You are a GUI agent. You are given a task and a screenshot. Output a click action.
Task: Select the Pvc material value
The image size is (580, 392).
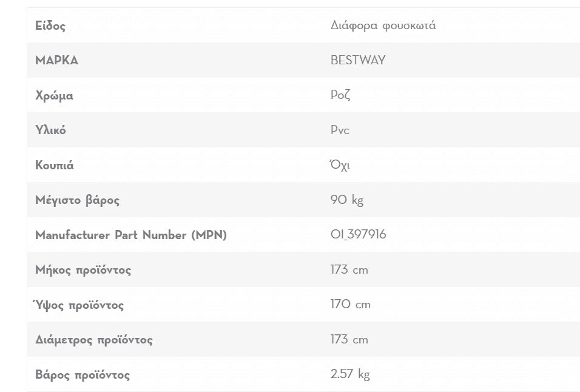[340, 130]
